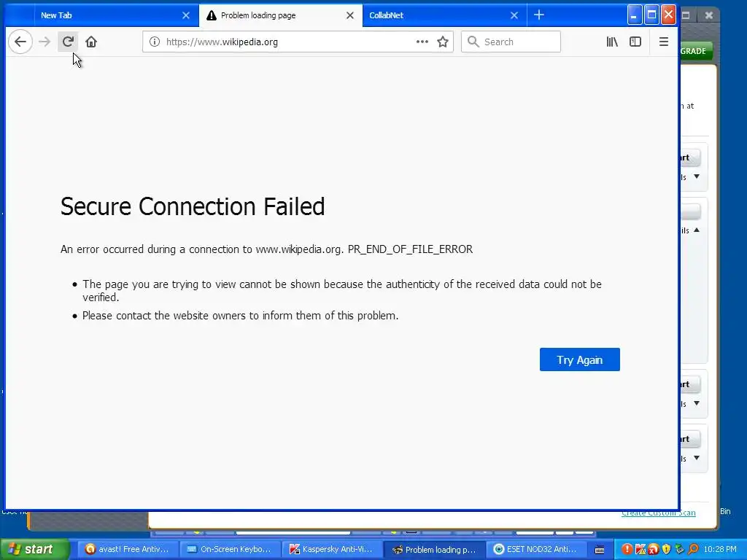Open the hamburger application menu

[x=664, y=42]
